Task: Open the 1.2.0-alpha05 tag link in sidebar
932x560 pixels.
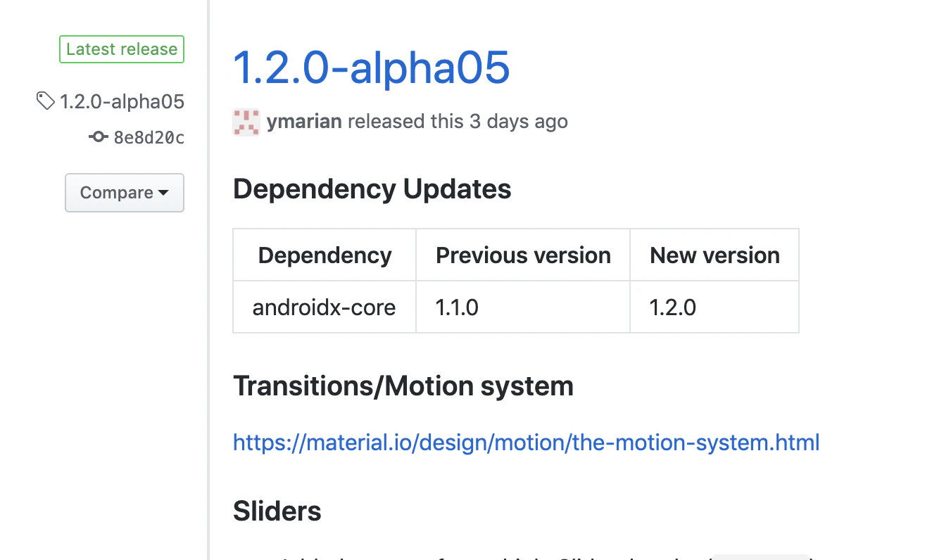Action: tap(122, 101)
